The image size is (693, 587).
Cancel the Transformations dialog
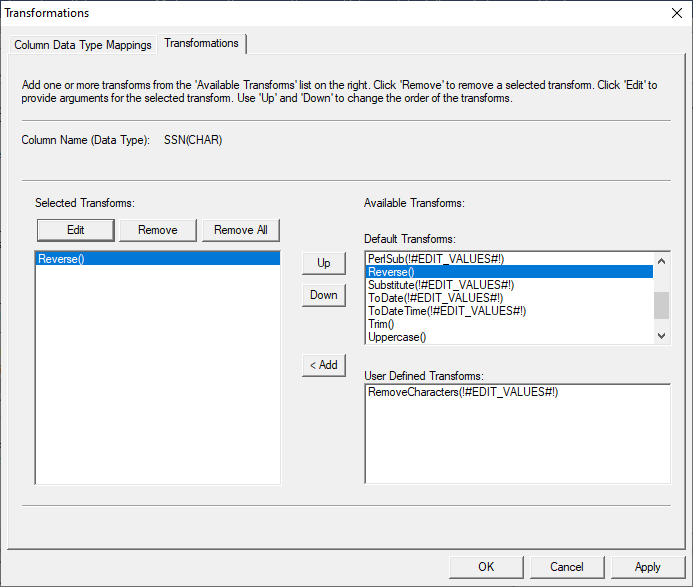click(x=567, y=567)
